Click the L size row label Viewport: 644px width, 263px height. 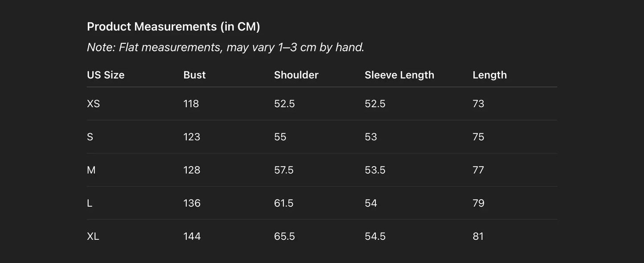click(x=90, y=203)
